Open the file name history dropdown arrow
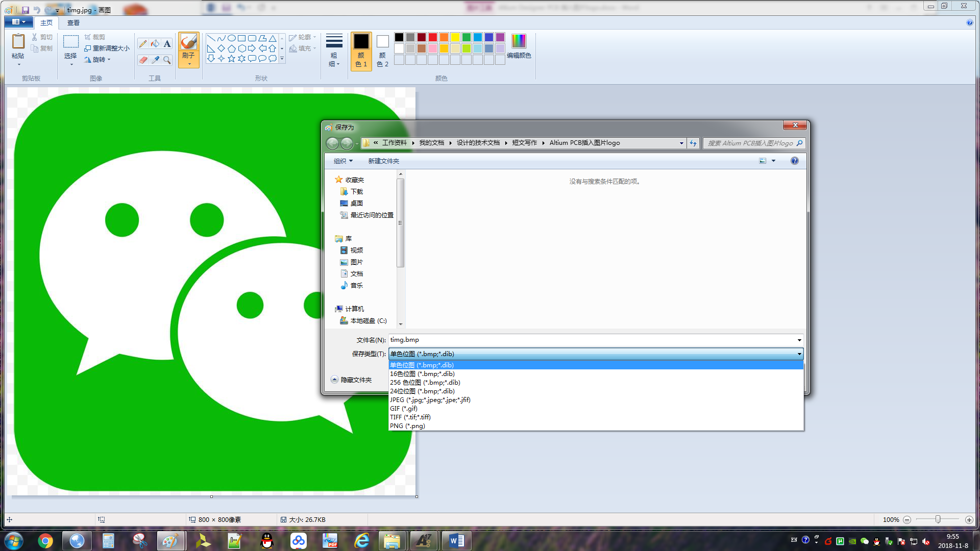Viewport: 980px width, 551px height. click(799, 340)
